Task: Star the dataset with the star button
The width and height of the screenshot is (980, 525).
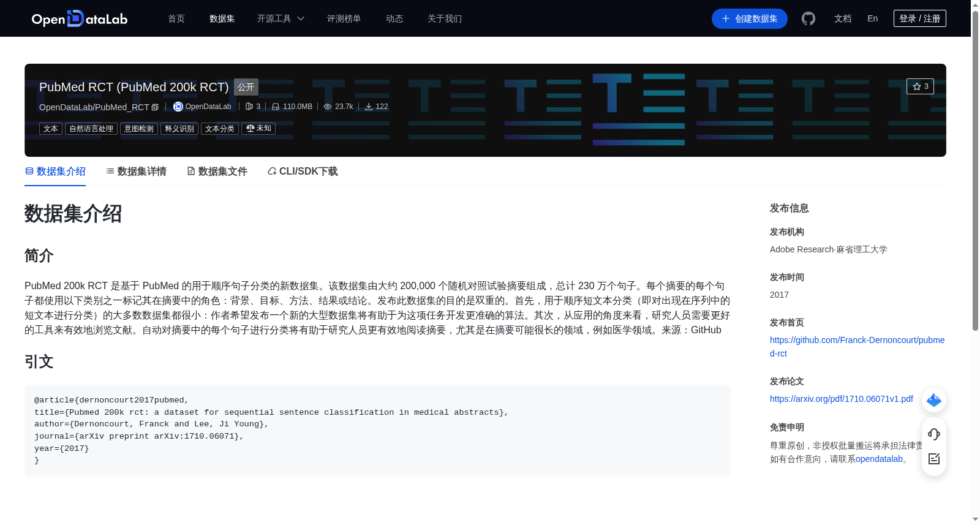Action: pyautogui.click(x=920, y=86)
